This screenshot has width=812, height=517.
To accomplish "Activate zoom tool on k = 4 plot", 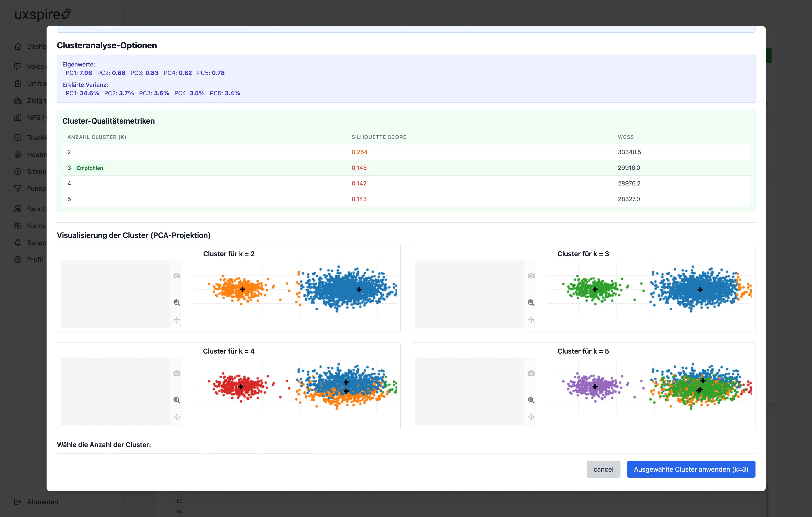I will click(x=177, y=400).
